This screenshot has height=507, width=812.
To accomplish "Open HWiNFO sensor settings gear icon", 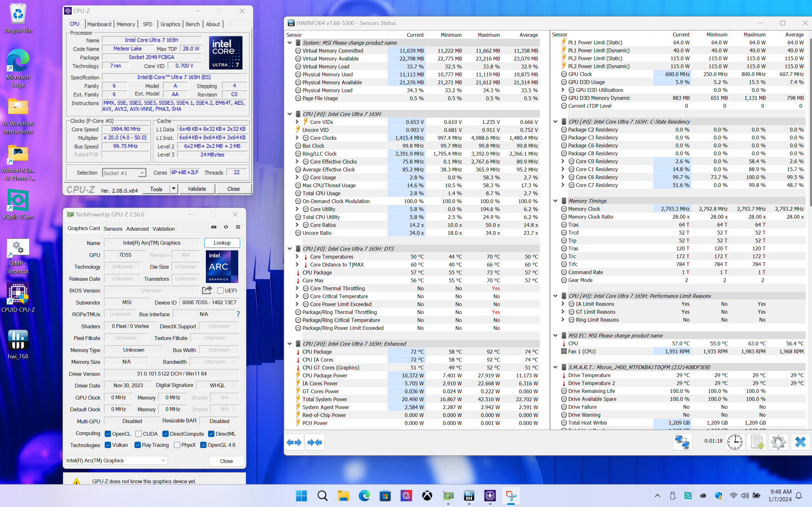I will (x=778, y=442).
